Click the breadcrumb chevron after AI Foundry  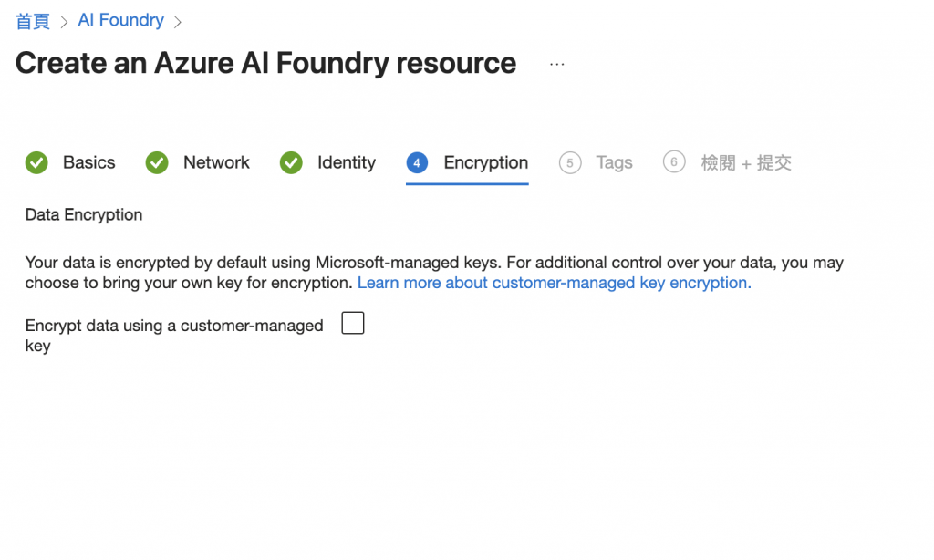(x=178, y=21)
